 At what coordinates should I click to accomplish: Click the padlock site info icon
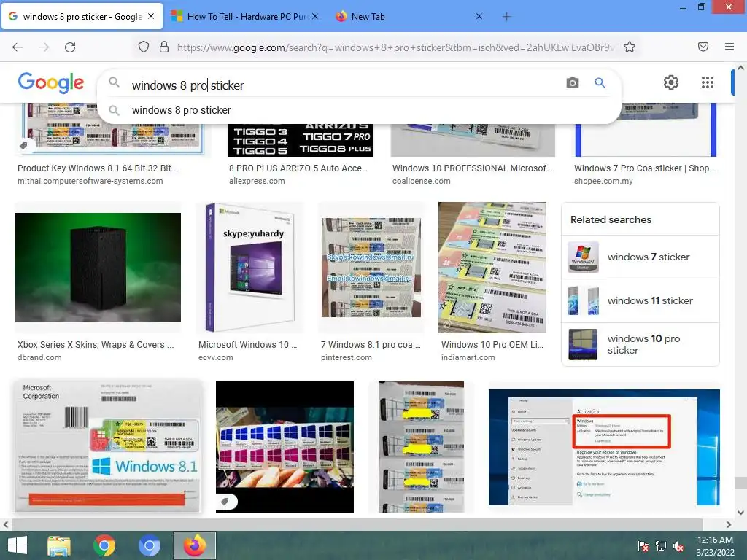tap(164, 47)
